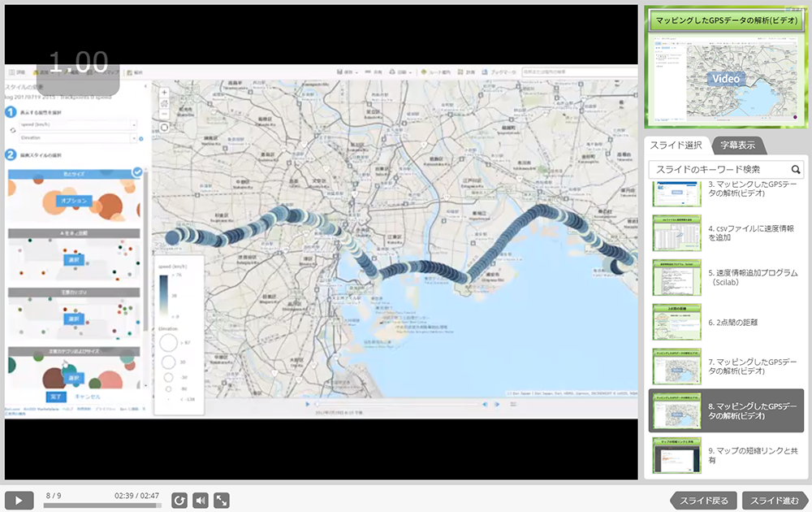Click the replay slide icon
812x512 pixels.
[179, 500]
